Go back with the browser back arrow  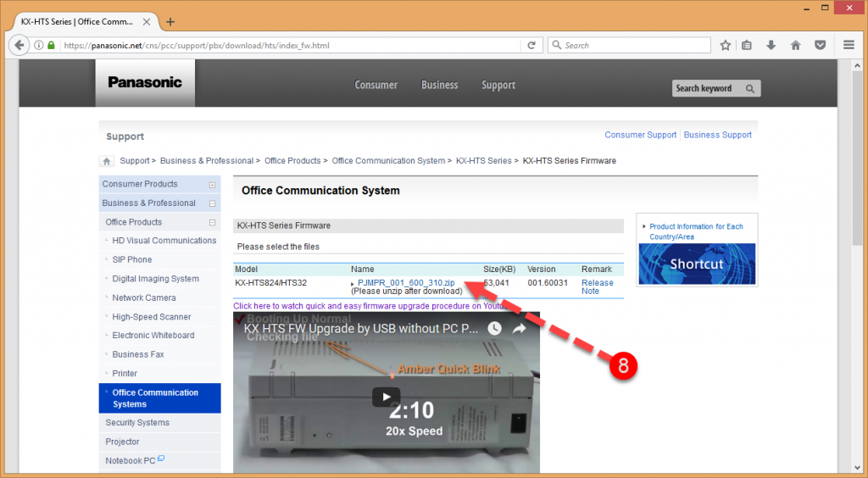(x=19, y=46)
